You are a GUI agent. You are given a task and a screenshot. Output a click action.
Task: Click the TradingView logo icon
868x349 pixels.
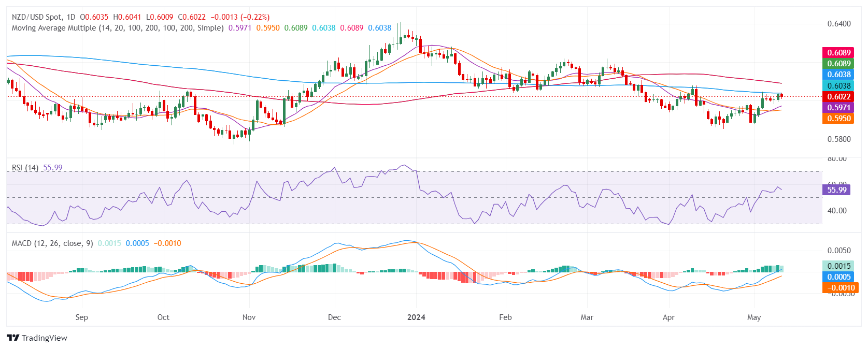click(x=13, y=338)
